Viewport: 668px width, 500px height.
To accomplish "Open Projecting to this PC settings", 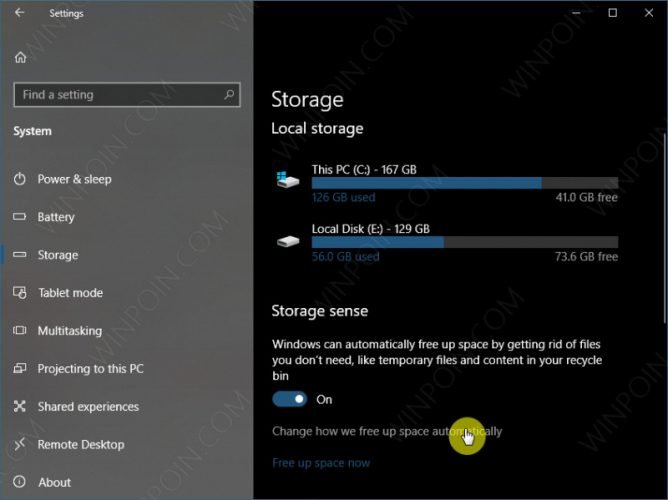I will 90,369.
